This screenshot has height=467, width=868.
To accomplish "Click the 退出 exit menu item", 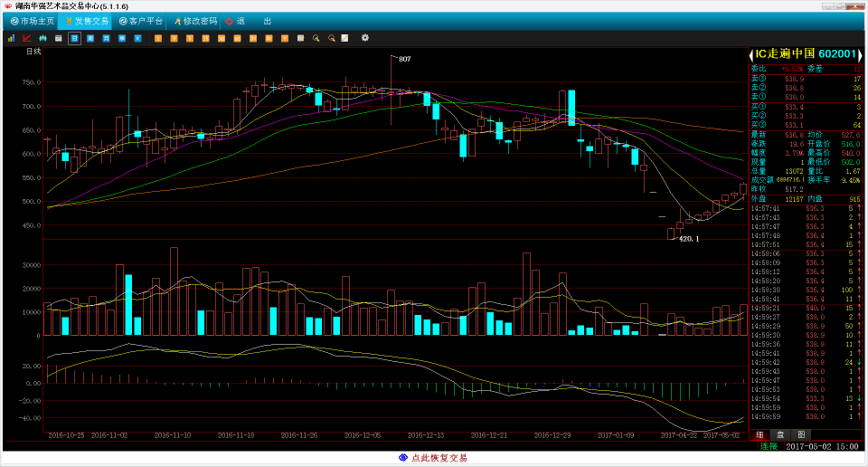I will [x=248, y=21].
